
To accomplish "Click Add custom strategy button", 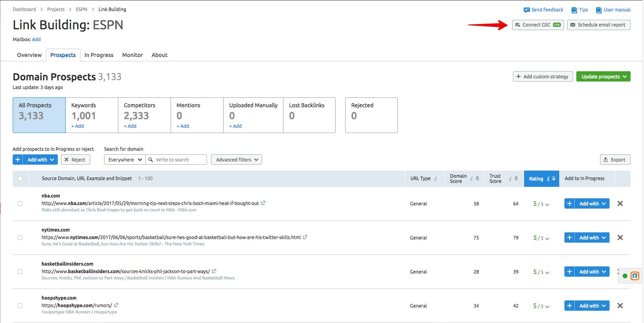I will pyautogui.click(x=543, y=76).
